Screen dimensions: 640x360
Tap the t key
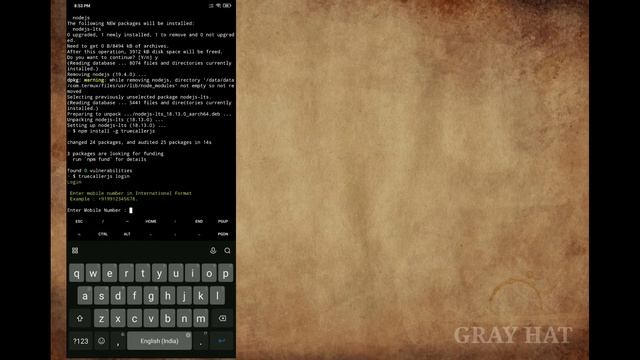(143, 273)
